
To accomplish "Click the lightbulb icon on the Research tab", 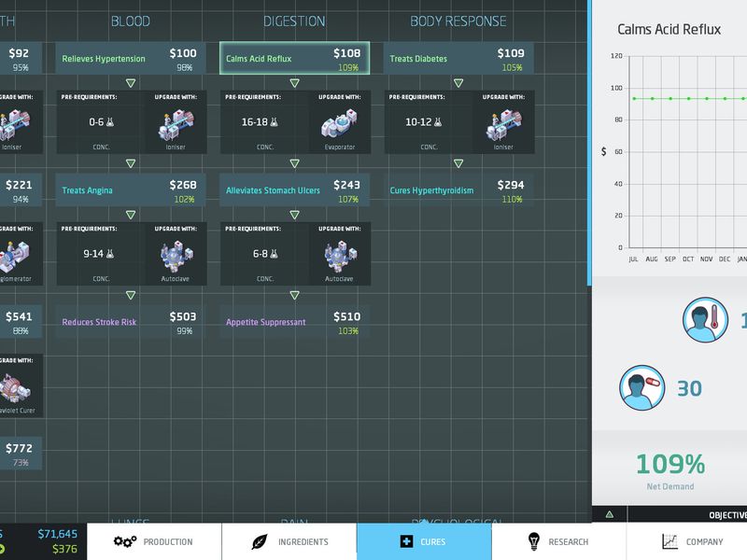I will 534,541.
